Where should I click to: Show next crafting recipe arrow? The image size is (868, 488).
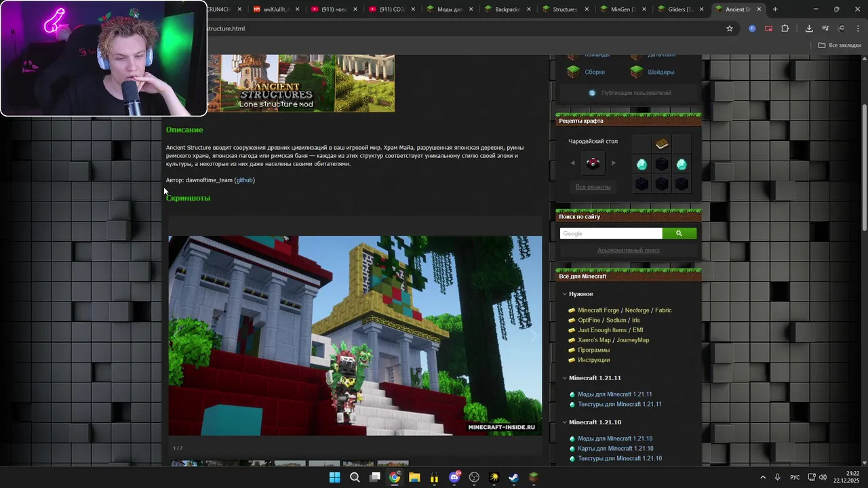pyautogui.click(x=614, y=163)
